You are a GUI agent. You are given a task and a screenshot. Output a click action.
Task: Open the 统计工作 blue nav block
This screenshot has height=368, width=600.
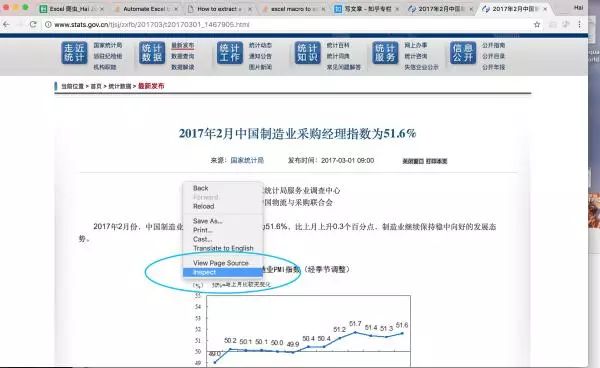click(230, 53)
